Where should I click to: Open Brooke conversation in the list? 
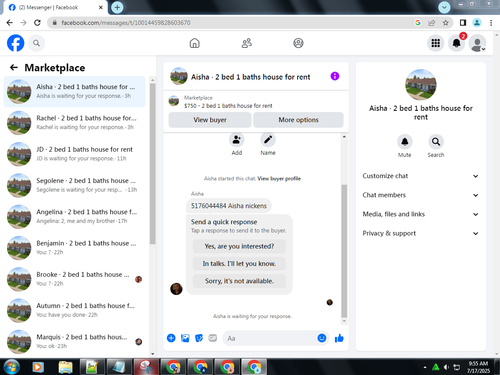point(75,279)
